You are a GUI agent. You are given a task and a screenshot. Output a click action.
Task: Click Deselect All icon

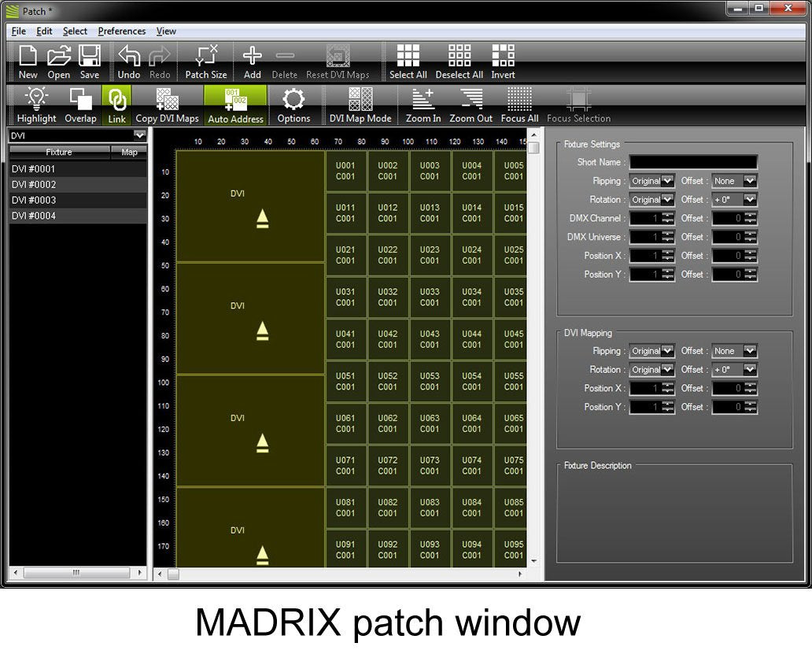point(460,61)
